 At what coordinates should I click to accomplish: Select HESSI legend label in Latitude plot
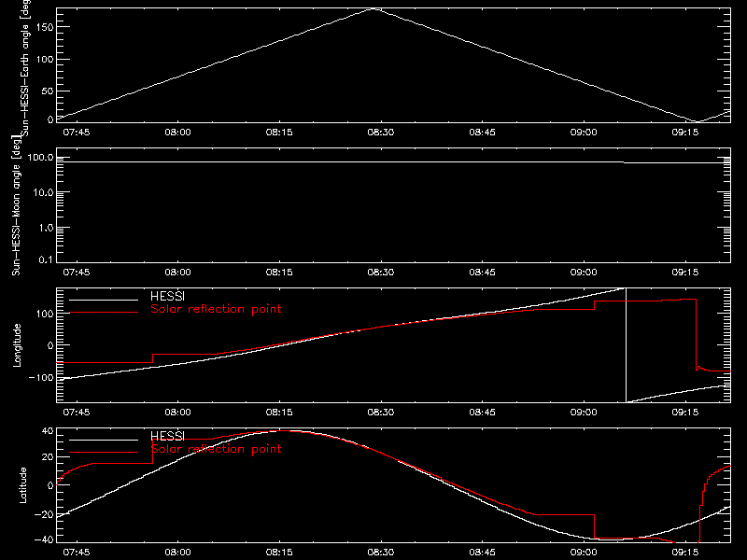[x=167, y=436]
